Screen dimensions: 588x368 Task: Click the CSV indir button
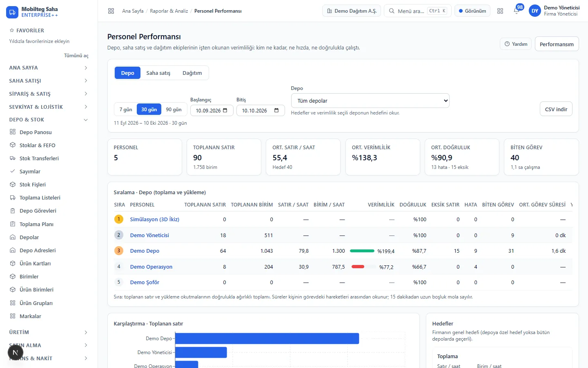[x=556, y=109]
